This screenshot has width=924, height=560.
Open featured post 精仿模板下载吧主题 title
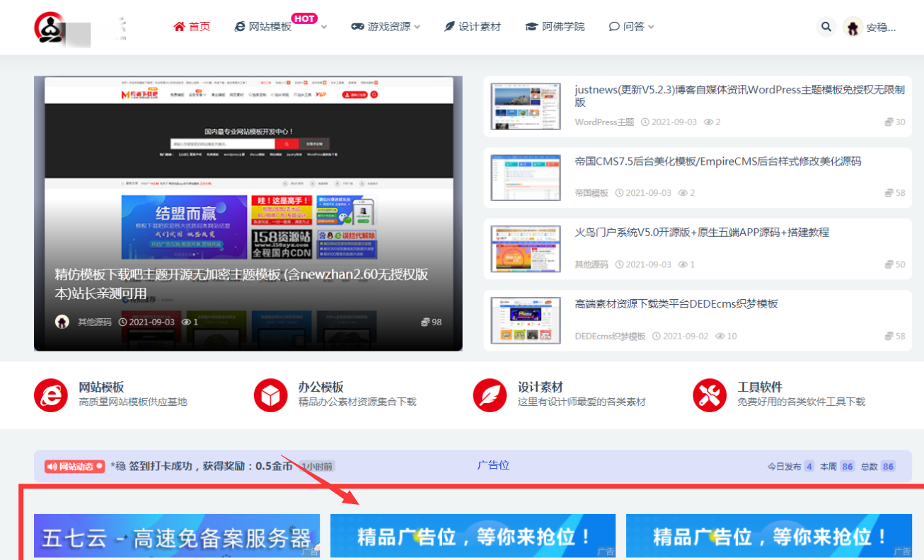click(241, 284)
